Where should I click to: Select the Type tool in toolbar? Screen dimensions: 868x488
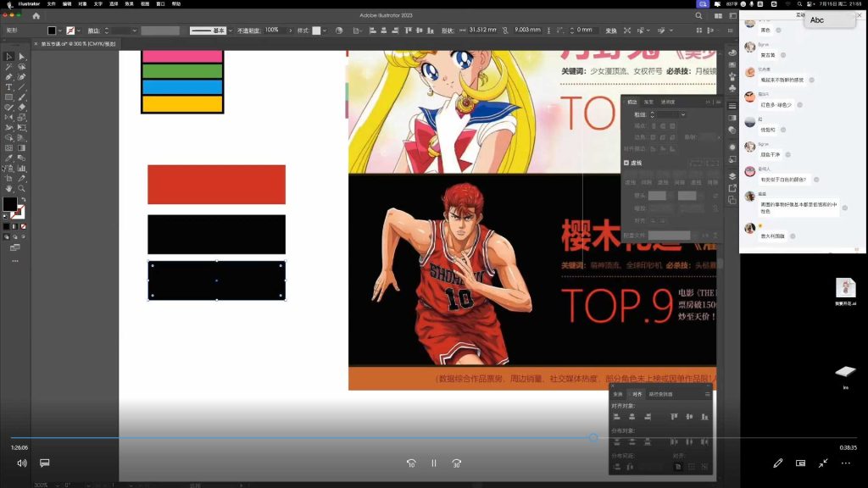pos(8,87)
